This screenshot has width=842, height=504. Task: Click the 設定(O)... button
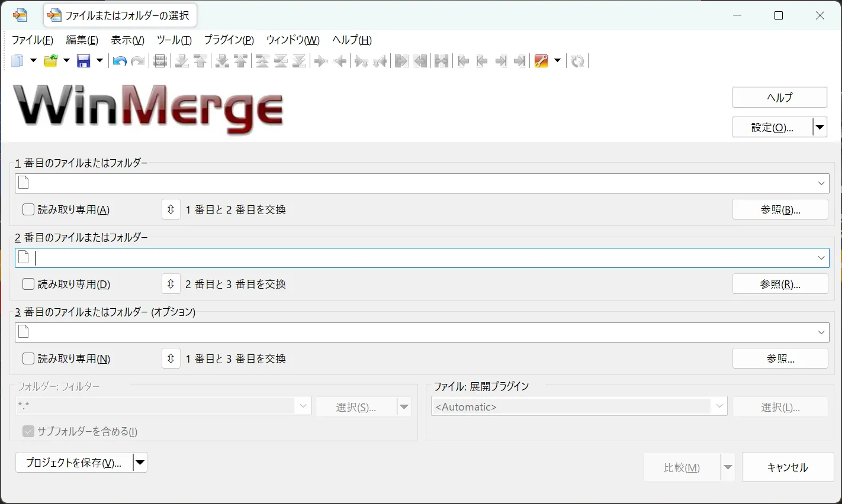coord(772,127)
